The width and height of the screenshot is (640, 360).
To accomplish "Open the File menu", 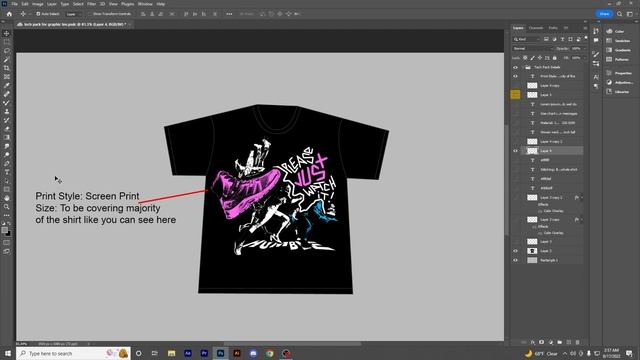I will 14,4.
